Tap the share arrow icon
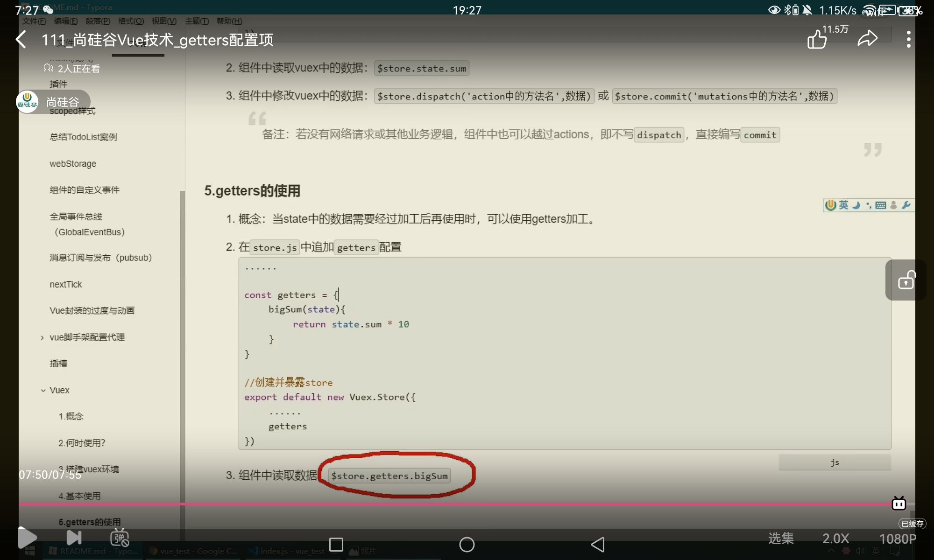 click(867, 39)
